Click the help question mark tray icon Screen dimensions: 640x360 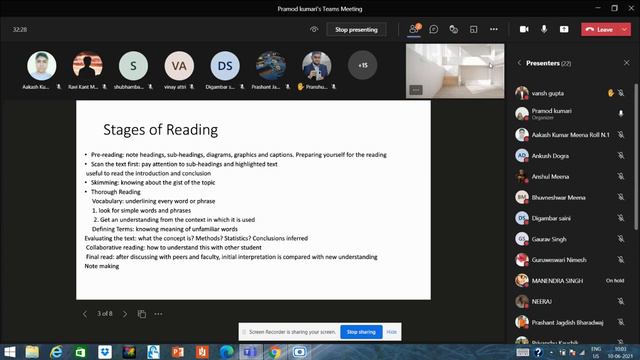(x=538, y=352)
